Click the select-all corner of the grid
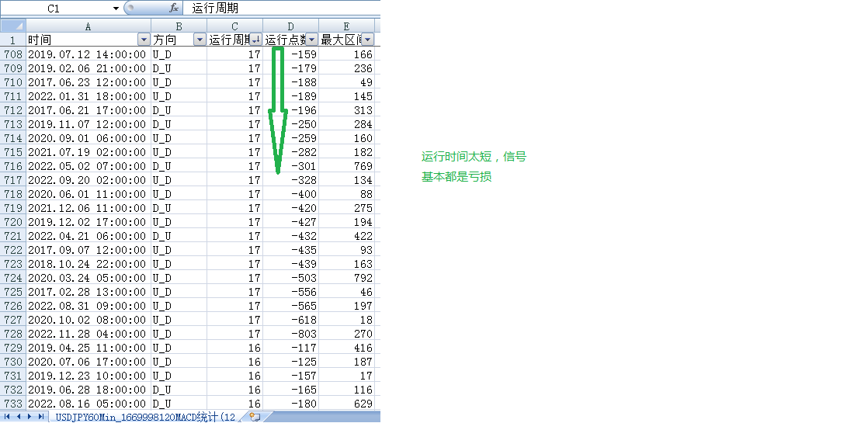Image resolution: width=868 pixels, height=430 pixels. (x=12, y=26)
